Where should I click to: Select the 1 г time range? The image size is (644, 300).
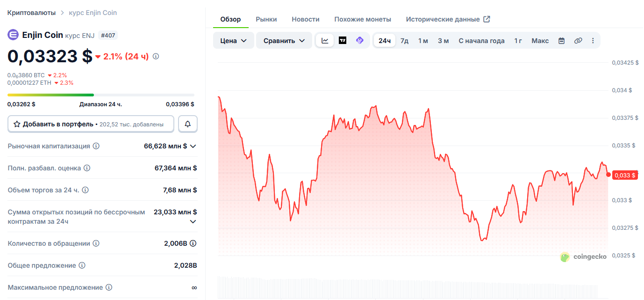coord(518,41)
